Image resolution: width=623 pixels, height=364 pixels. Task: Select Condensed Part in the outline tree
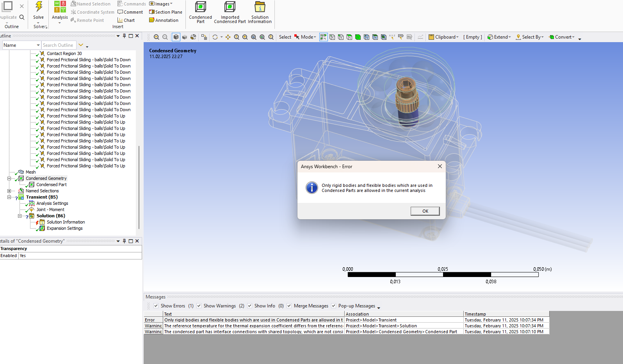point(52,185)
